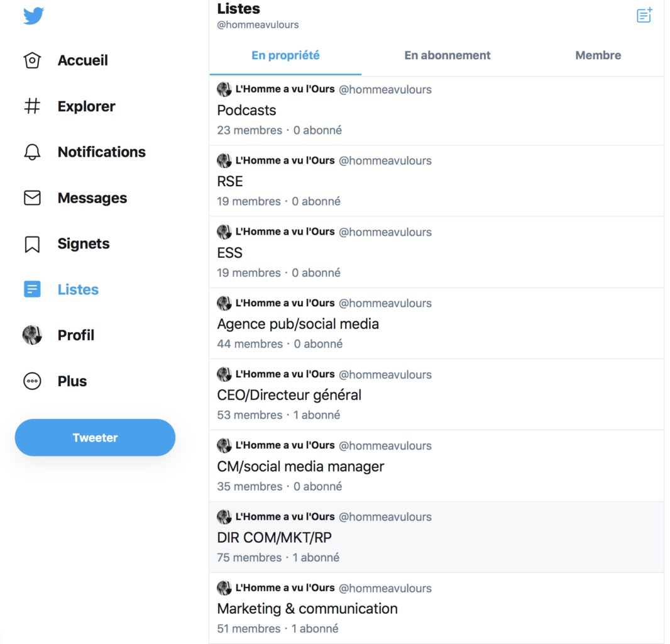Viewport: 670px width, 644px height.
Task: Click the Listes sidebar icon
Action: 32,289
